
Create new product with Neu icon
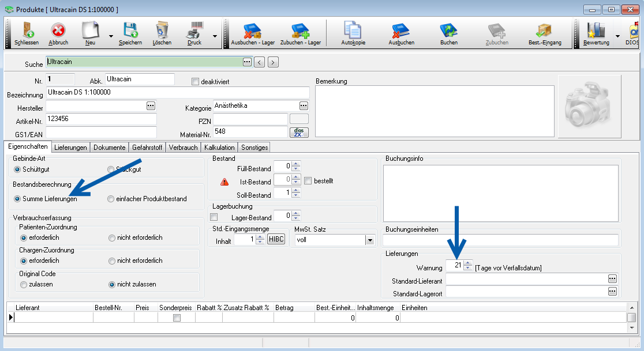pos(91,31)
